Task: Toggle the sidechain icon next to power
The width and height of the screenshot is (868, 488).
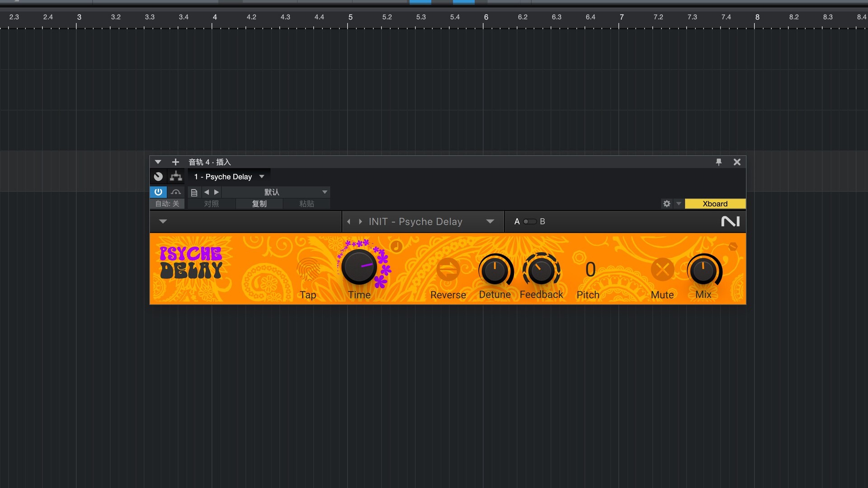Action: click(x=176, y=192)
